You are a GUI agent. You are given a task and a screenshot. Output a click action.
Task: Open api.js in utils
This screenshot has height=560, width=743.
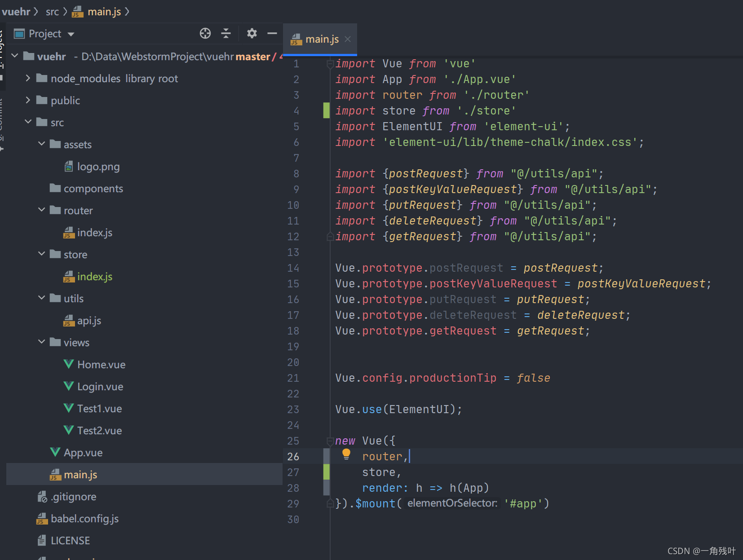click(89, 321)
